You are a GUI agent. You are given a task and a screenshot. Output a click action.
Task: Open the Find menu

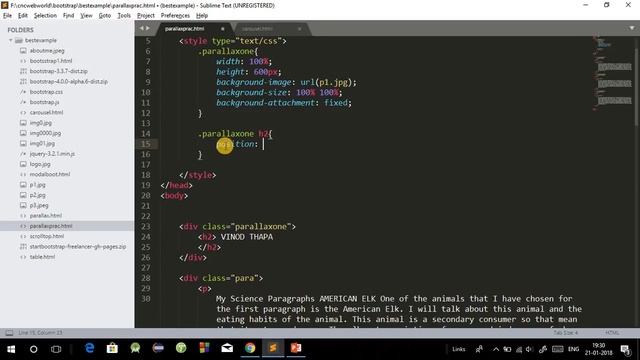coord(68,16)
